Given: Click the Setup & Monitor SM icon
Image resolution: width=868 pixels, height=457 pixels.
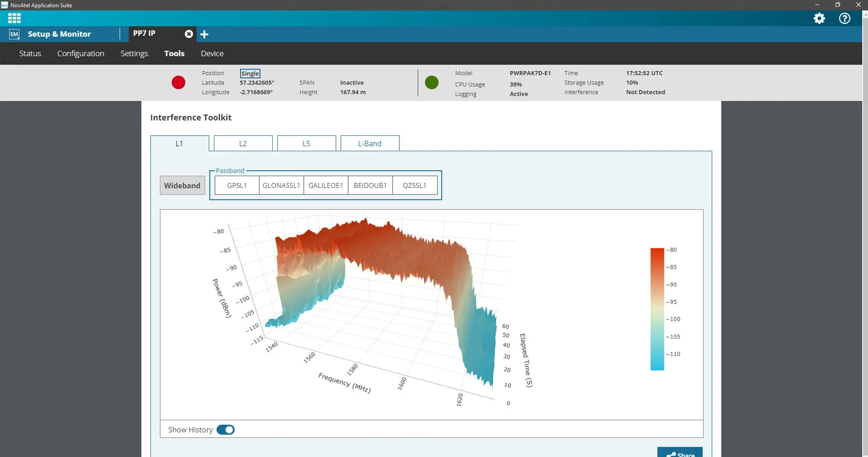Looking at the screenshot, I should click(14, 34).
